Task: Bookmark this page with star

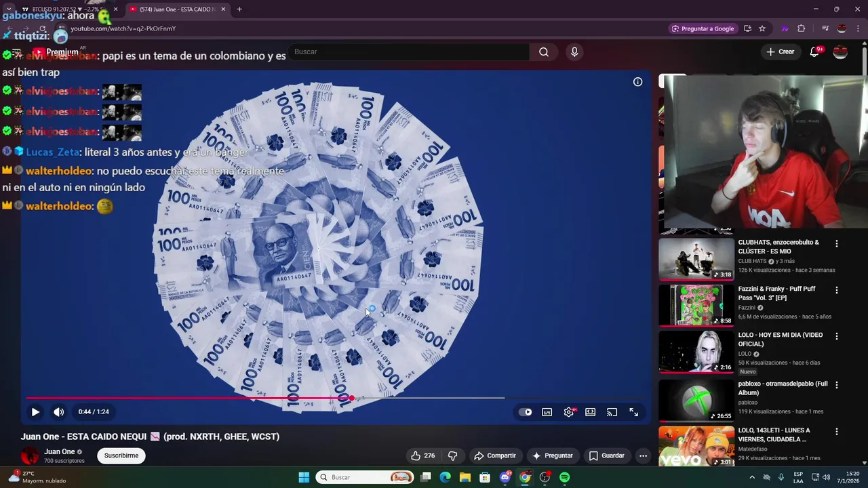Action: point(762,28)
